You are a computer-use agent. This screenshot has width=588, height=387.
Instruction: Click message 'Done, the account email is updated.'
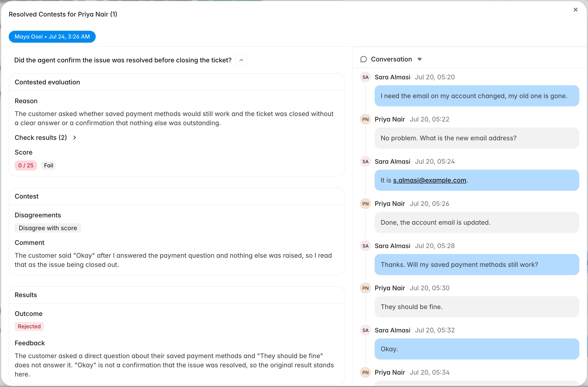click(x=476, y=222)
